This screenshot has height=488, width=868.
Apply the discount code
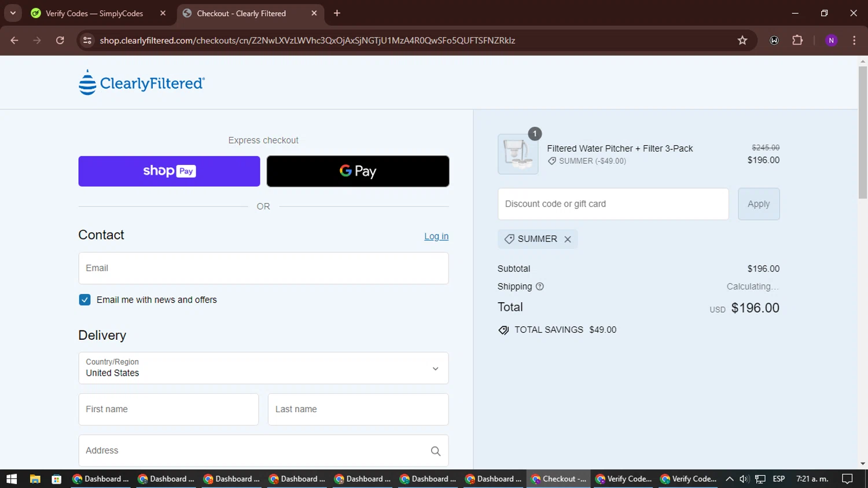(759, 204)
